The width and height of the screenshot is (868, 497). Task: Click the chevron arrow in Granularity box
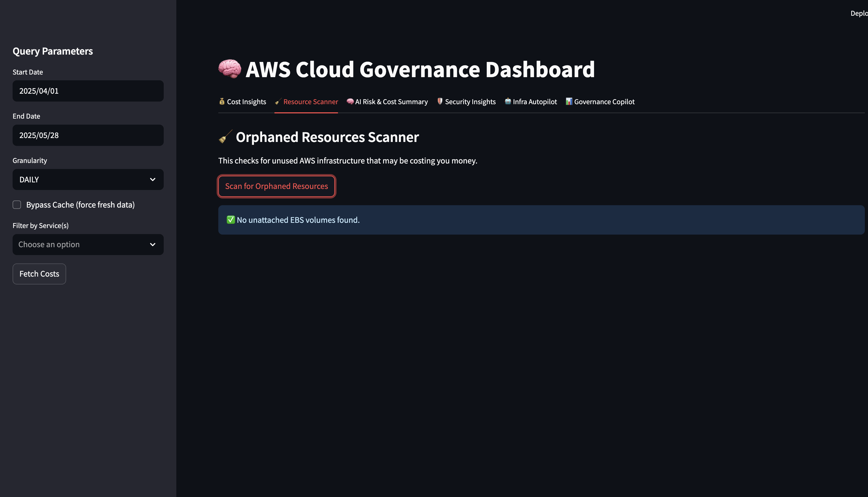[152, 179]
